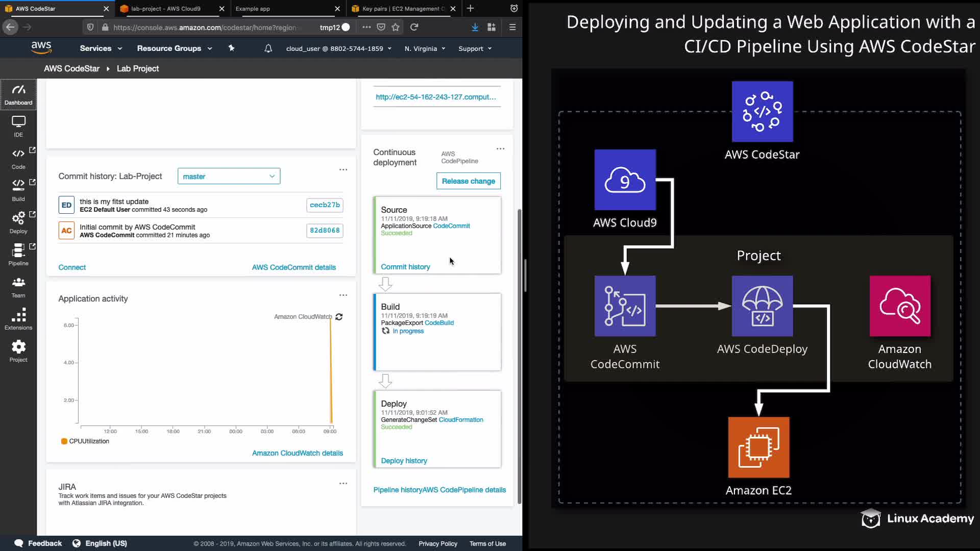Click the notifications bell icon
This screenshot has width=980, height=551.
268,48
